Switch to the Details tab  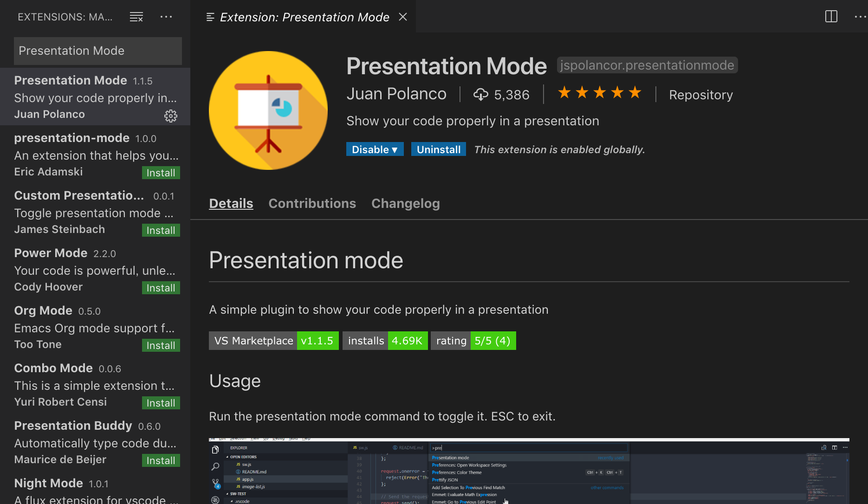point(231,203)
